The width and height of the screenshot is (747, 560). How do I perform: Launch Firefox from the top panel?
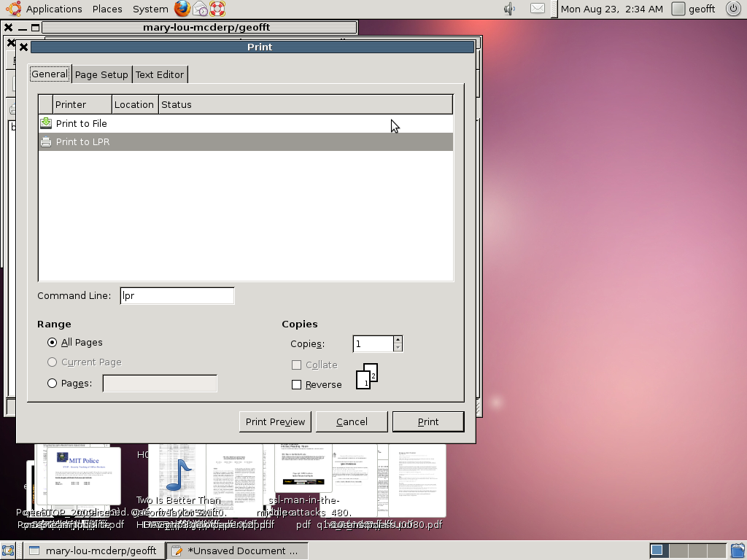click(182, 9)
